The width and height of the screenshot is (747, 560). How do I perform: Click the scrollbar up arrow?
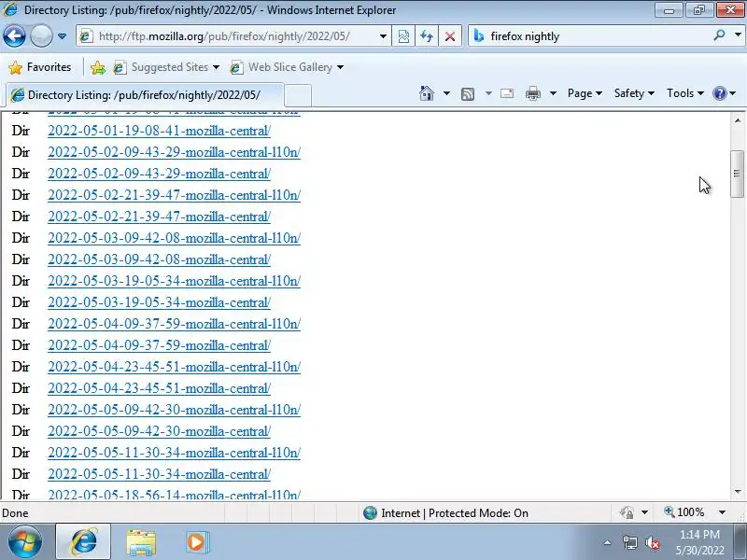point(738,120)
